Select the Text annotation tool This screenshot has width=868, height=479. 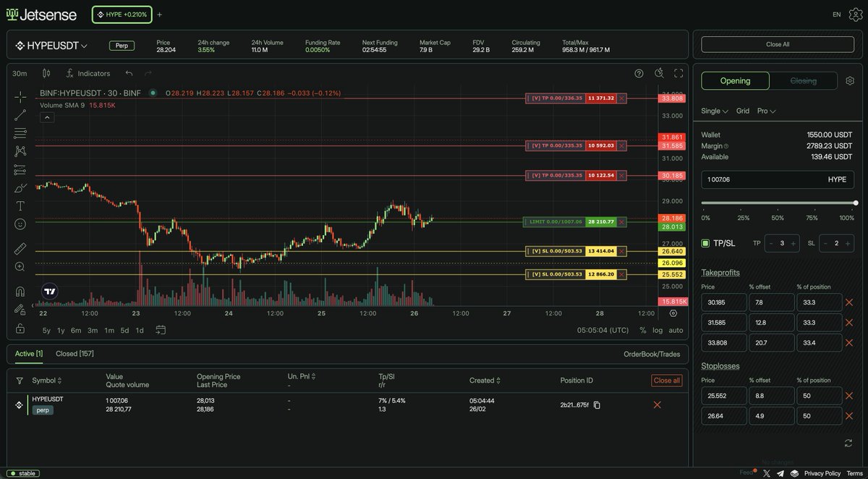pos(20,206)
